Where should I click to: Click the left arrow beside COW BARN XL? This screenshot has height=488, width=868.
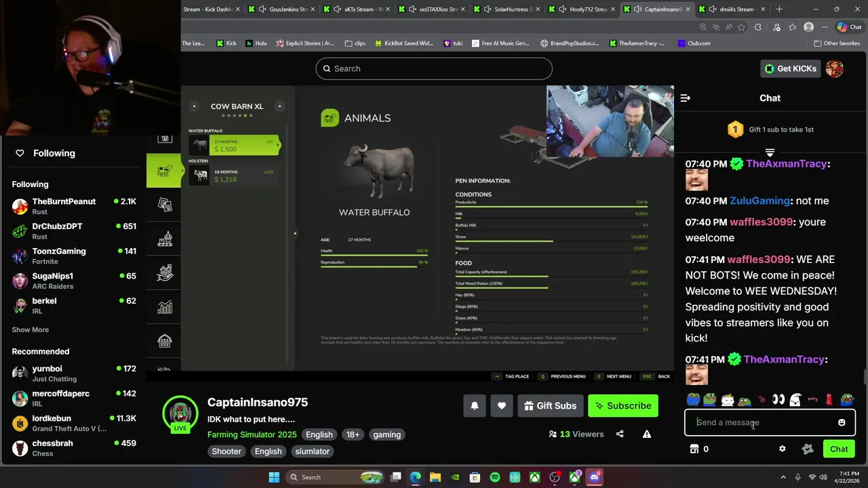point(194,106)
